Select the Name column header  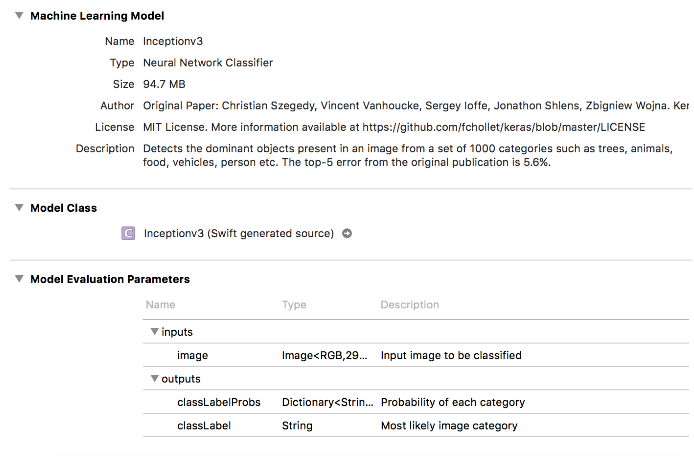click(160, 305)
